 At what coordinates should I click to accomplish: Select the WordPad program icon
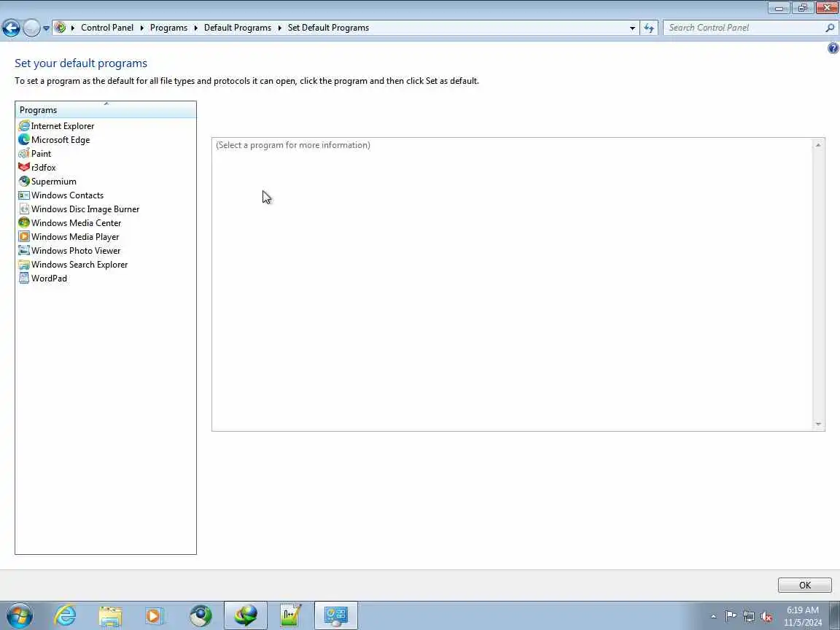point(24,279)
